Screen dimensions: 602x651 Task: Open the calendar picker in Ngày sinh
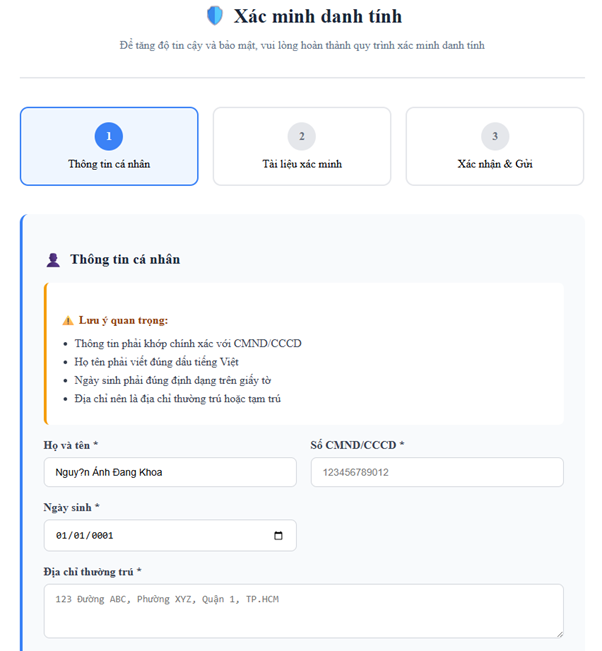tap(278, 535)
